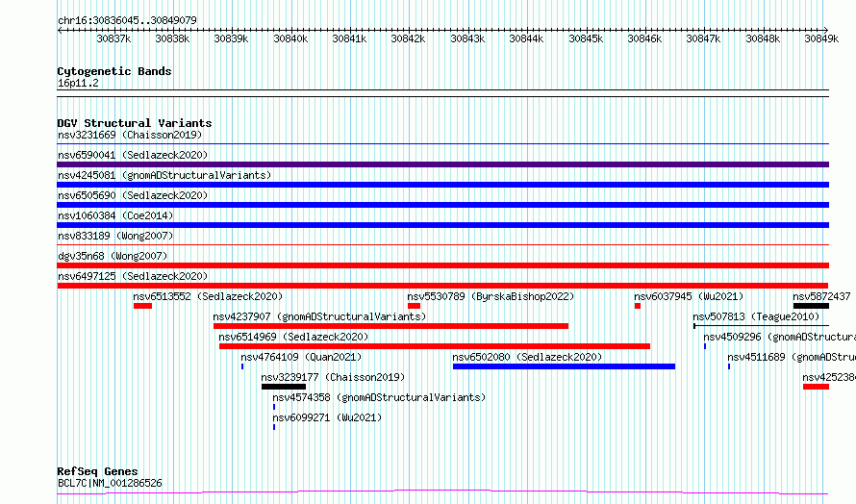856x504 pixels.
Task: Select the DGV Structural Variants track title
Action: tap(135, 123)
